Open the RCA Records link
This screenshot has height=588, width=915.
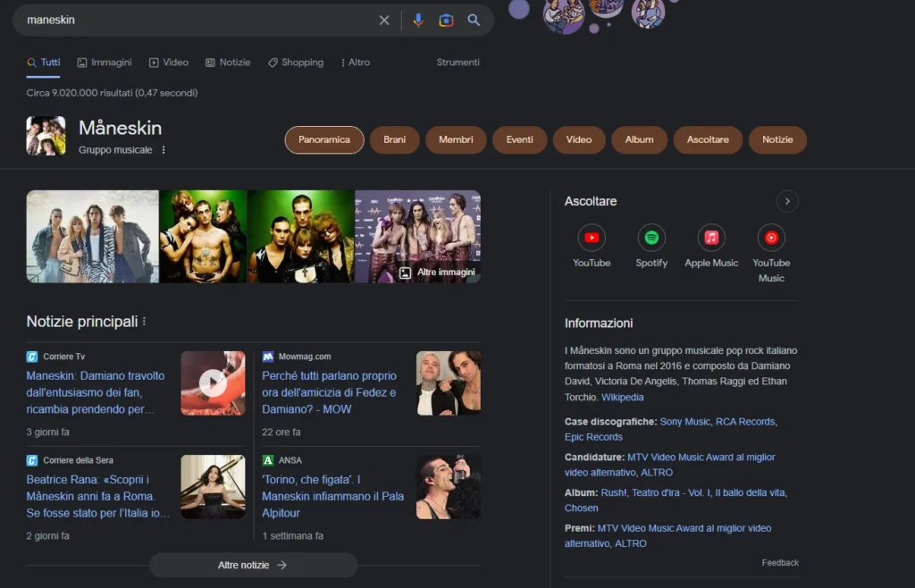click(x=745, y=422)
